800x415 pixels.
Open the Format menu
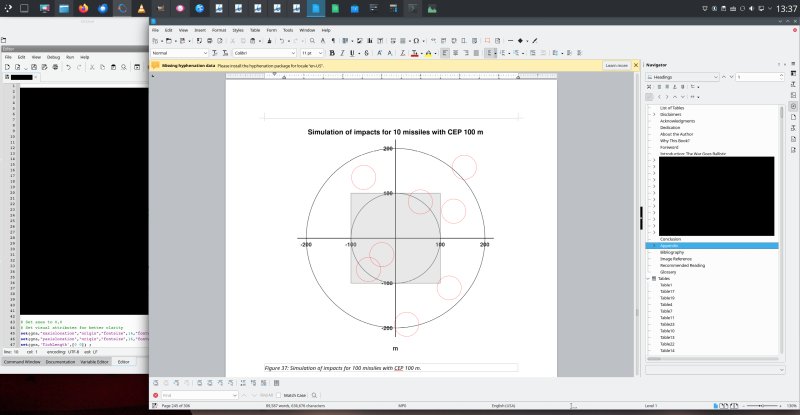pos(217,30)
